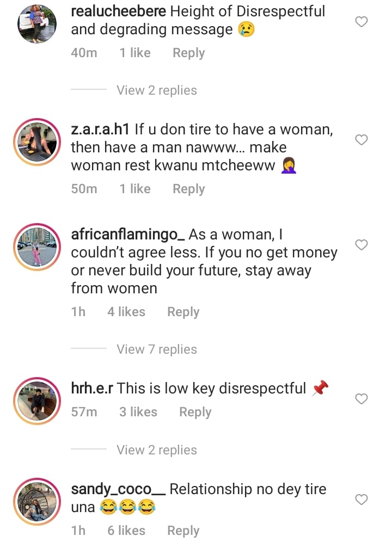Open realucheebere's profile picture

[38, 23]
